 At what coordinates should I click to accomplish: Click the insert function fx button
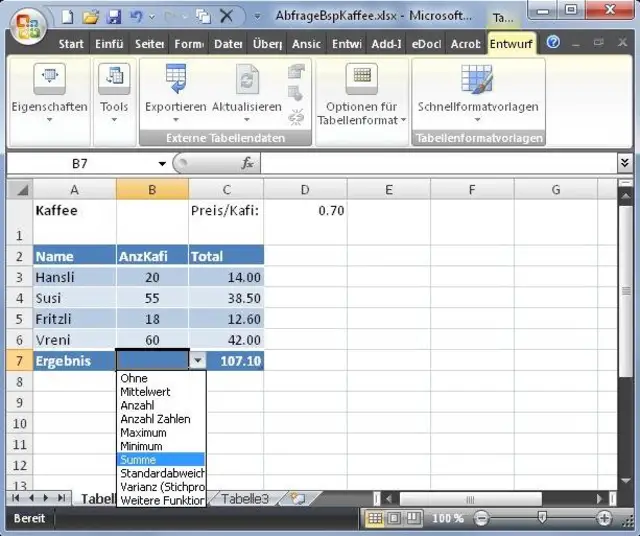coord(247,164)
